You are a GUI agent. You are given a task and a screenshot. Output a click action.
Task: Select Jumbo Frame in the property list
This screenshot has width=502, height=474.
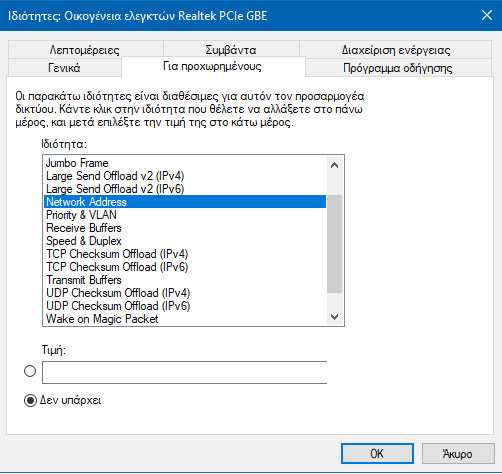[185, 163]
